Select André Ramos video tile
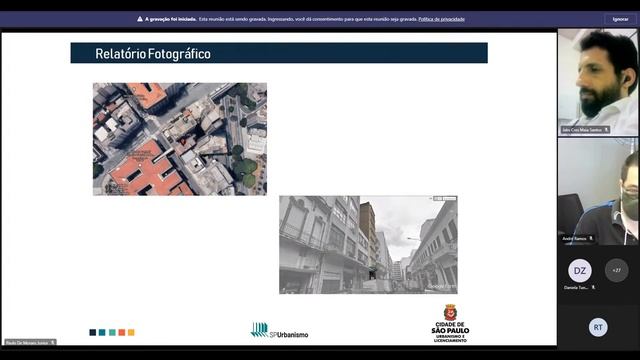This screenshot has width=640, height=360. (598, 191)
